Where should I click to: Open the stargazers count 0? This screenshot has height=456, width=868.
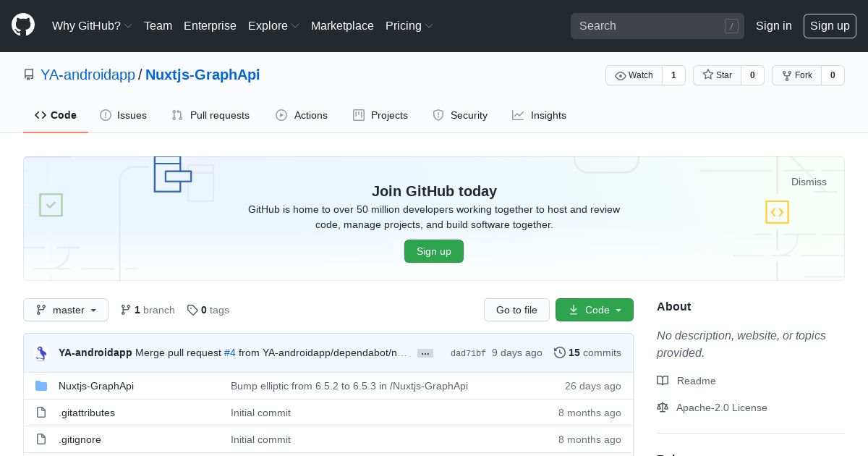[x=752, y=75]
